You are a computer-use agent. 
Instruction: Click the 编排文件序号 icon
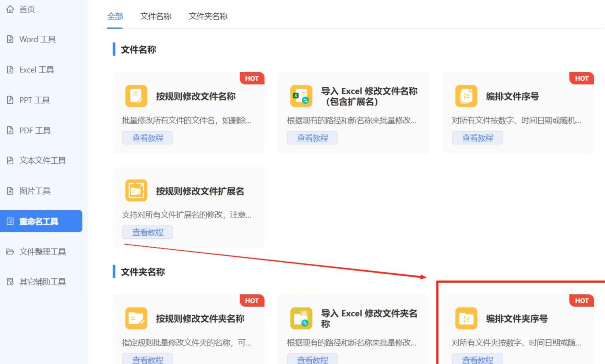coord(466,96)
